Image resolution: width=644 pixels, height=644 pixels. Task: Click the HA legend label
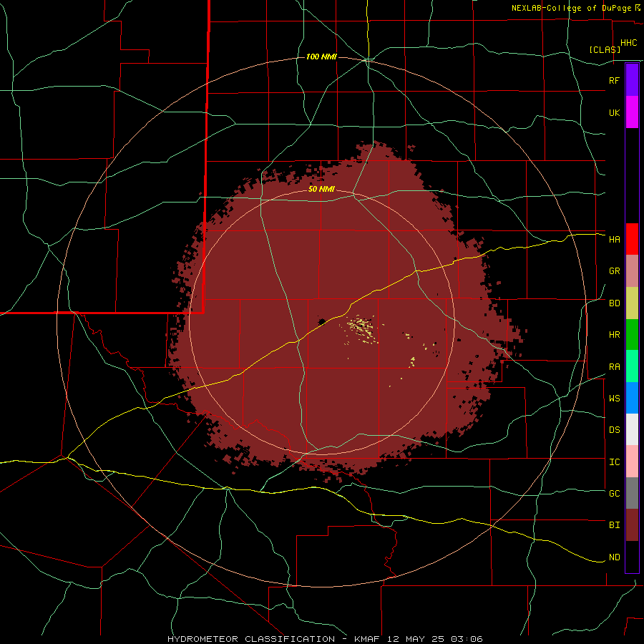[x=614, y=239]
